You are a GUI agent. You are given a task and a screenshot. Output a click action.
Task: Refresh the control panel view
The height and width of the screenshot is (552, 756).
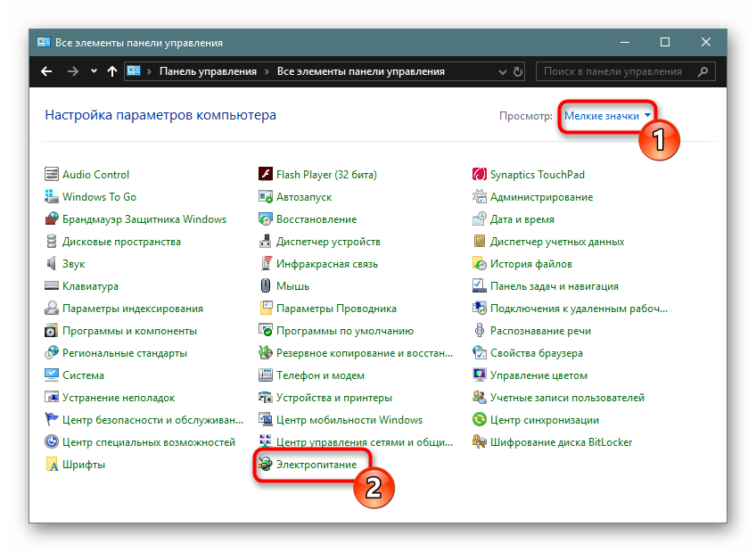(x=518, y=72)
